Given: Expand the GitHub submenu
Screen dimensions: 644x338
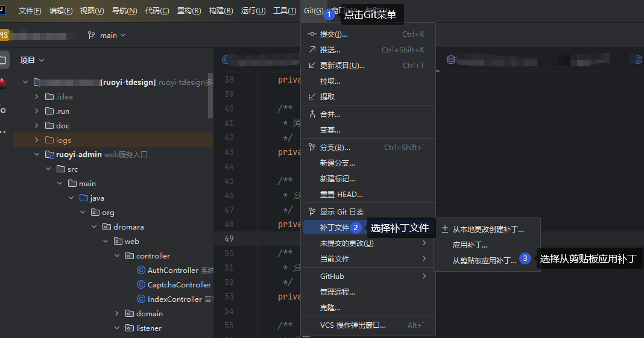Looking at the screenshot, I should (x=368, y=277).
